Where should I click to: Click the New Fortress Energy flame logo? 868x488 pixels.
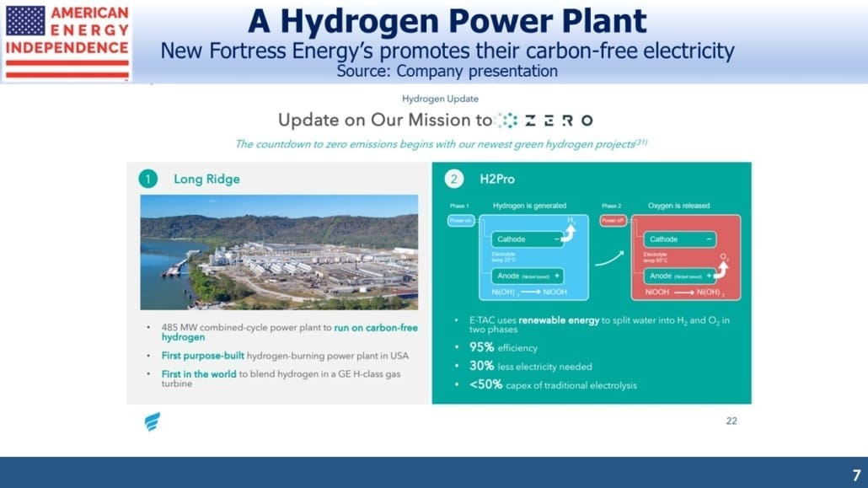153,421
